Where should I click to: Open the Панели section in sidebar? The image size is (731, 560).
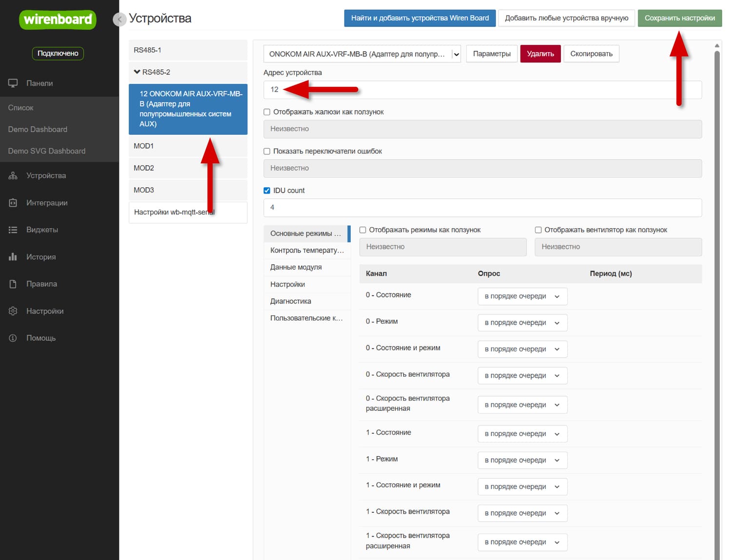click(39, 83)
